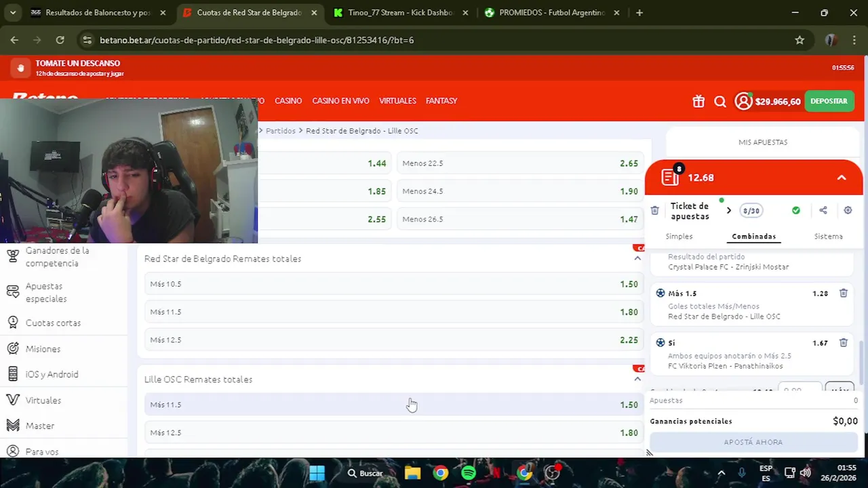The image size is (868, 488).
Task: Open a new browser tab
Action: click(x=639, y=12)
